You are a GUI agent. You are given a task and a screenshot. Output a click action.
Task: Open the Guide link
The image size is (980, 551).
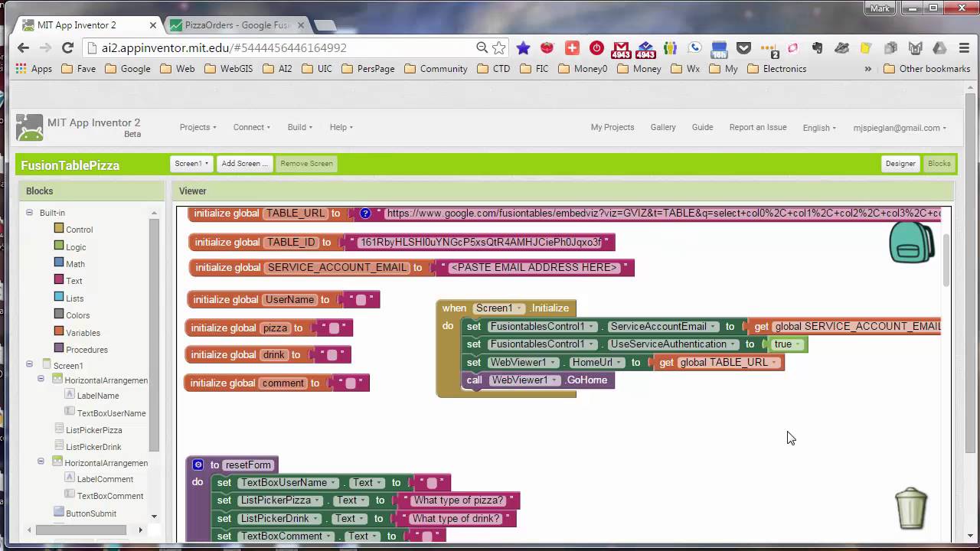(702, 128)
